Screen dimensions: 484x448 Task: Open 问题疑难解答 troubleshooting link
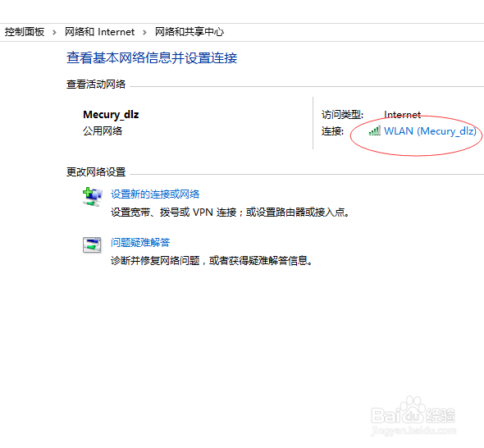pos(140,242)
